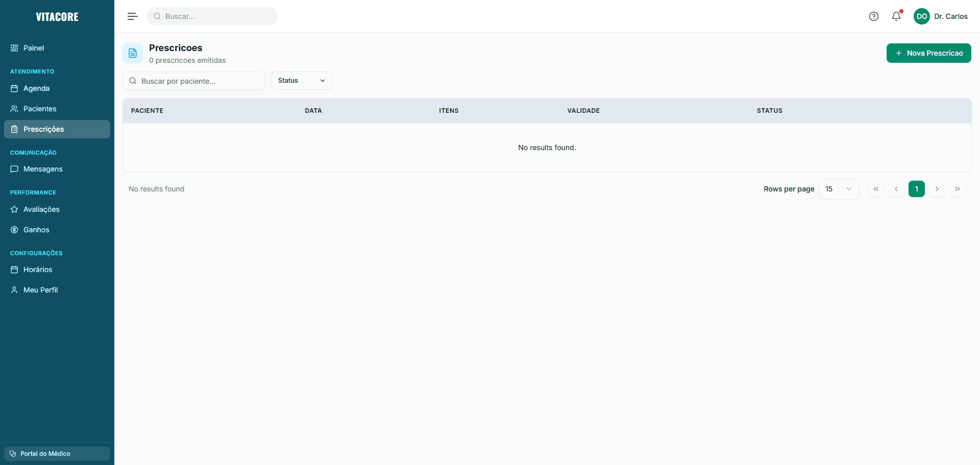Click the Nova Prescricao button
Screen dimensions: 980x465
pos(928,53)
